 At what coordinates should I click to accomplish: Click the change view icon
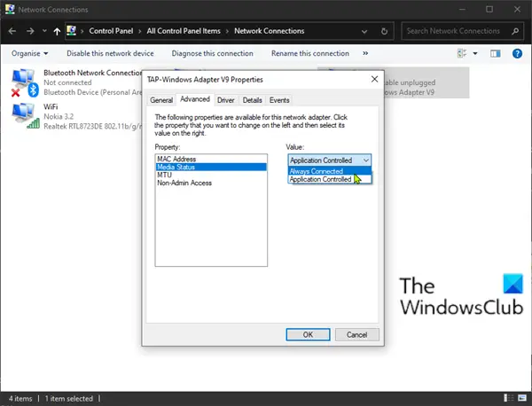tap(462, 53)
